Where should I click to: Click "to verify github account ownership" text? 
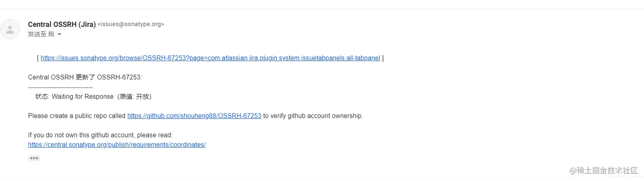(x=313, y=116)
